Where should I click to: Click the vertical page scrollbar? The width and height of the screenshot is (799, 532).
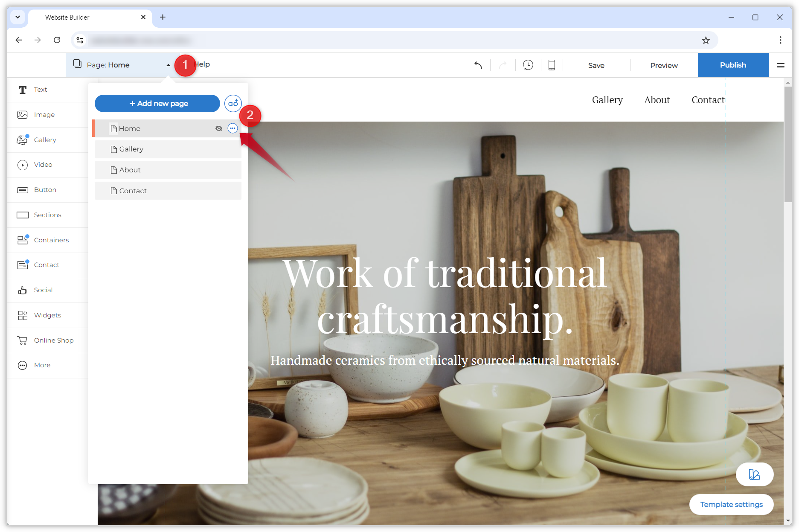point(787,145)
